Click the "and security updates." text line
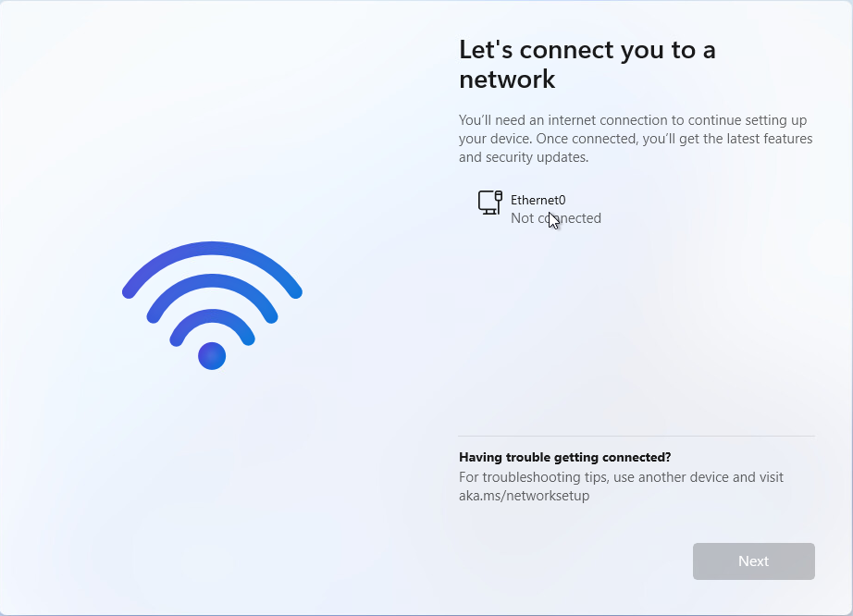 coord(524,157)
